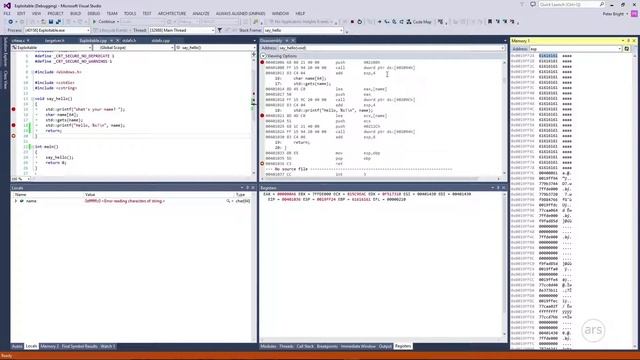This screenshot has height=360, width=640.
Task: Switch to the Memory 2 tab
Action: (49, 347)
